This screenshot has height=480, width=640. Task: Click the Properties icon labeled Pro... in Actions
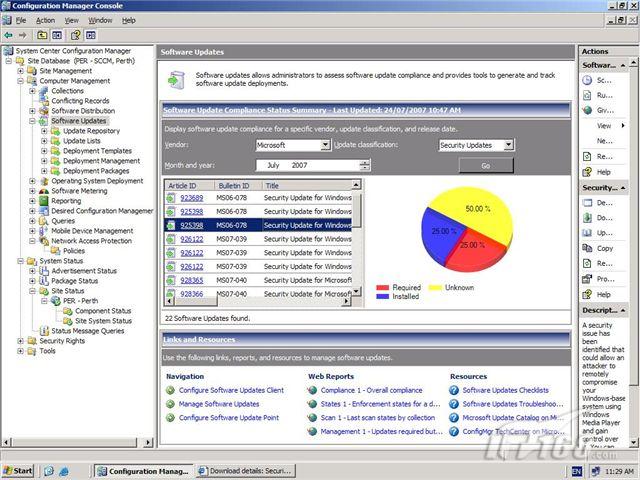(587, 279)
